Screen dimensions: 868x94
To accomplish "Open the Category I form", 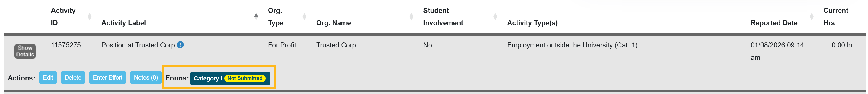I will tap(208, 78).
